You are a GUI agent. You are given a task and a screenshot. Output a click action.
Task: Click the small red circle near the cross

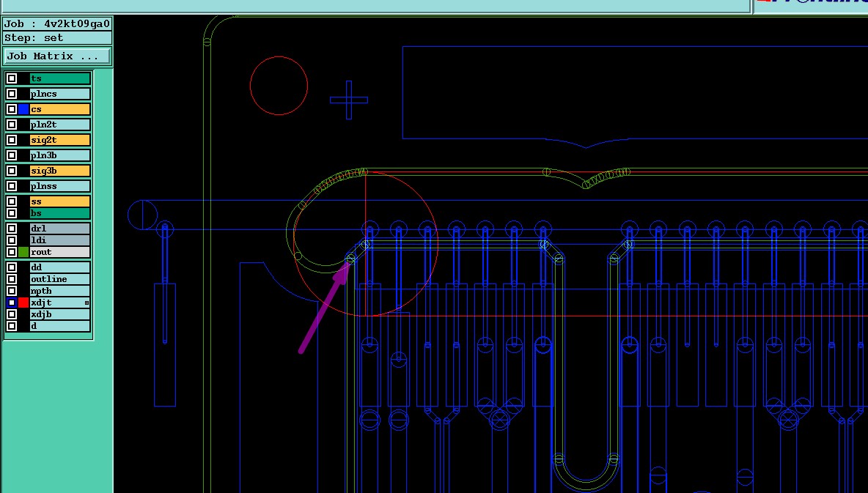[x=279, y=86]
